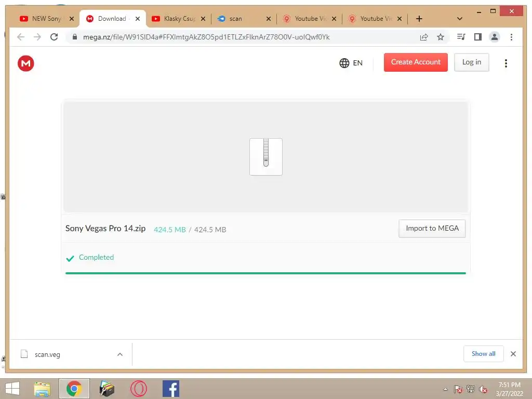Viewport: 532px width, 399px height.
Task: Open the scan.veg downloaded file
Action: (x=47, y=354)
